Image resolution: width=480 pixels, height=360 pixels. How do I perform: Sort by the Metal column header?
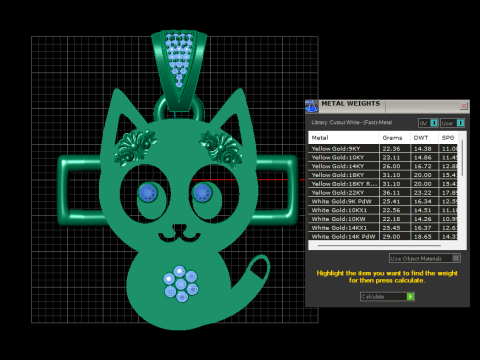pos(344,138)
